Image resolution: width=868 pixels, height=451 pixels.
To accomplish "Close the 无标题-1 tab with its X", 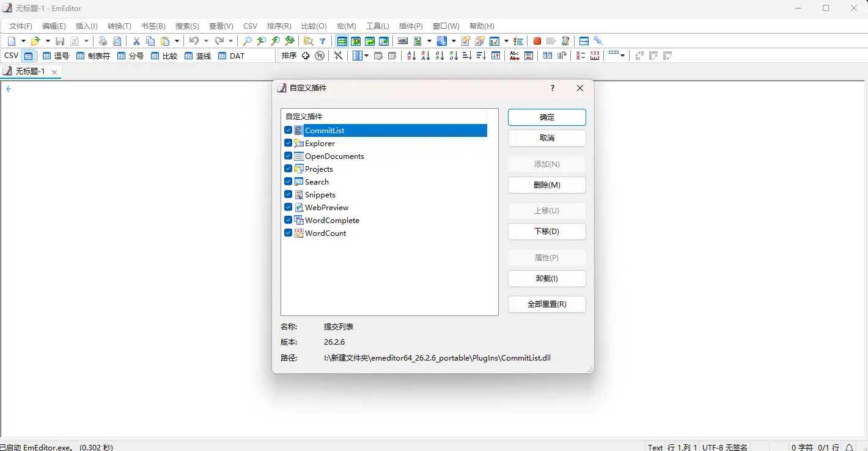I will tap(54, 72).
